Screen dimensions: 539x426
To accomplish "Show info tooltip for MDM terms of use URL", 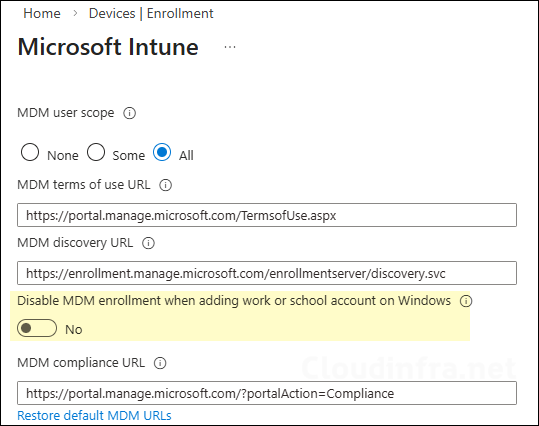I will coord(165,185).
